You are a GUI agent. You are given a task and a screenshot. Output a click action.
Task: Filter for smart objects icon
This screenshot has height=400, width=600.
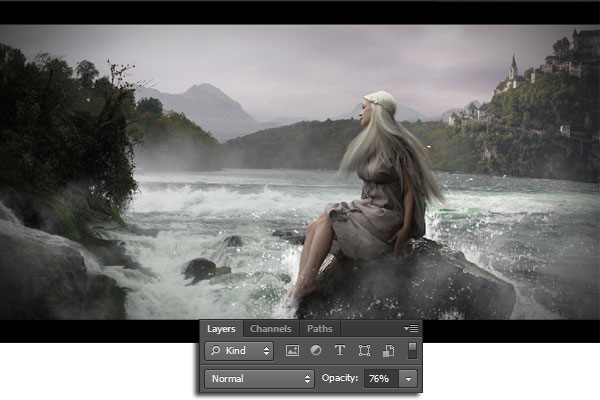[388, 351]
